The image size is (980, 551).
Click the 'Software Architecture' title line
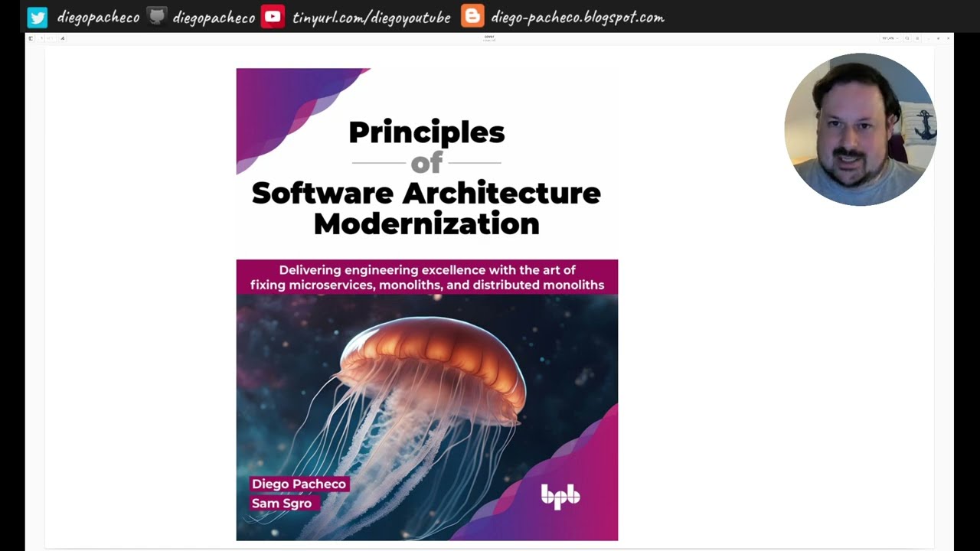(x=426, y=193)
